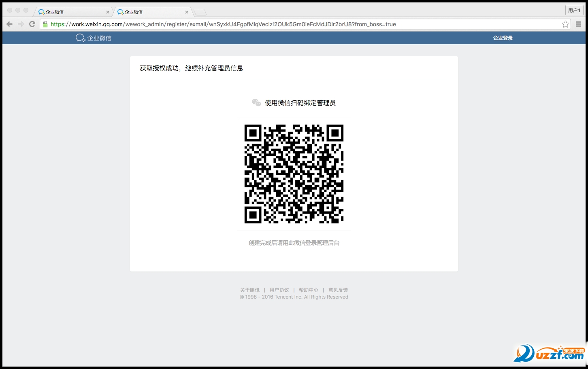Open the 用户1 profile button
The image size is (588, 369).
click(x=574, y=10)
